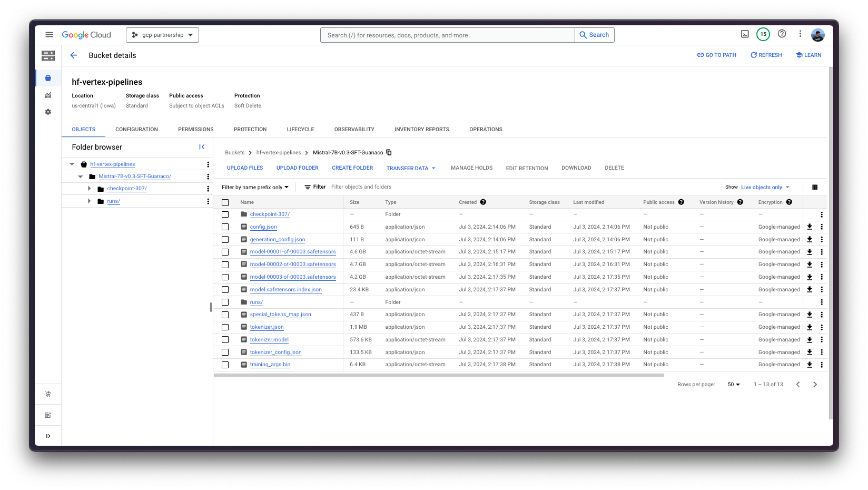Open user account avatar
Screen dimensions: 868x490
point(817,35)
